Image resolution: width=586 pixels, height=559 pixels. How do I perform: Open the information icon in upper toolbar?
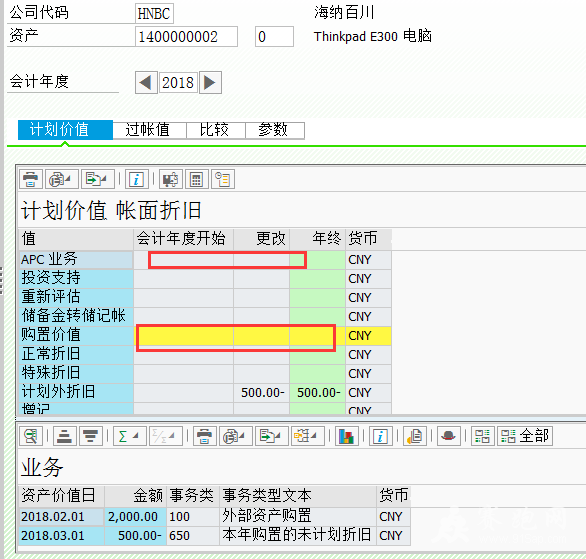coord(136,179)
